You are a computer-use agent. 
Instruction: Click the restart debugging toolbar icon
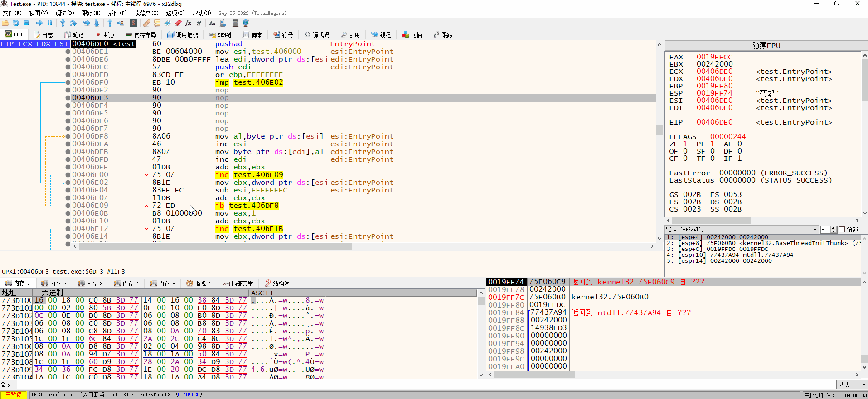(x=16, y=23)
